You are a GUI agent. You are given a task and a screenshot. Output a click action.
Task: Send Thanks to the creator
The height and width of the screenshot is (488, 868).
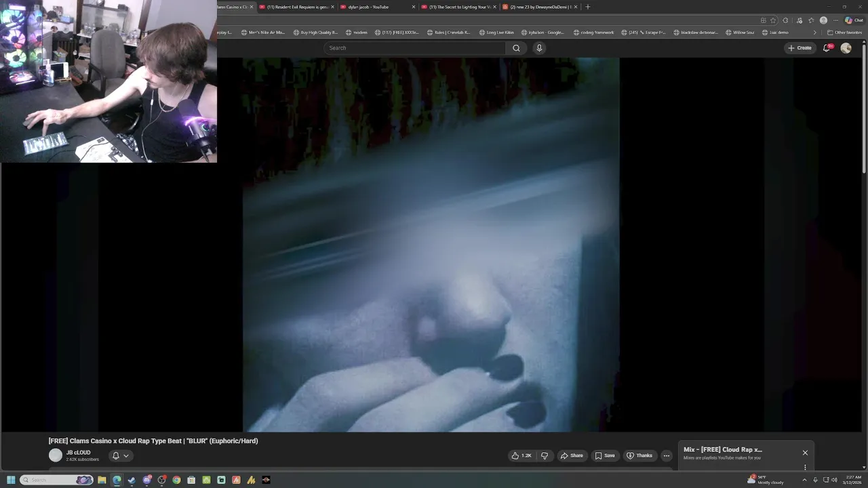click(x=639, y=455)
